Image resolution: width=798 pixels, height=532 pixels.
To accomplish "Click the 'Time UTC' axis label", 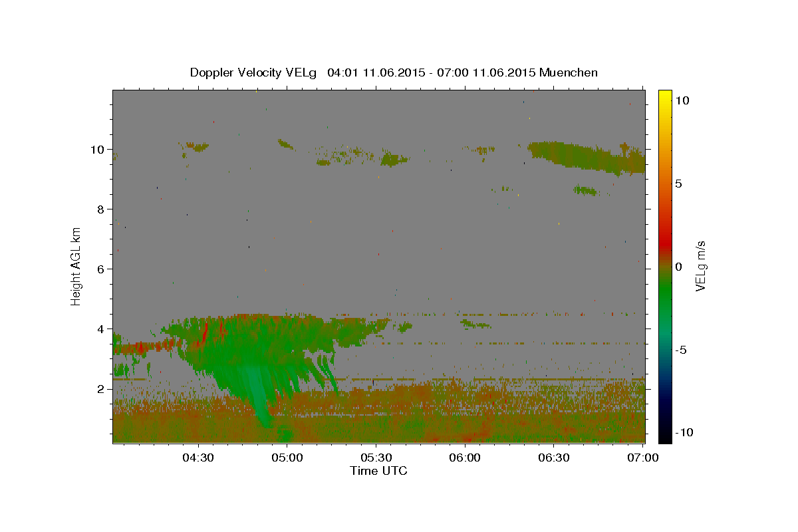I will tap(378, 471).
